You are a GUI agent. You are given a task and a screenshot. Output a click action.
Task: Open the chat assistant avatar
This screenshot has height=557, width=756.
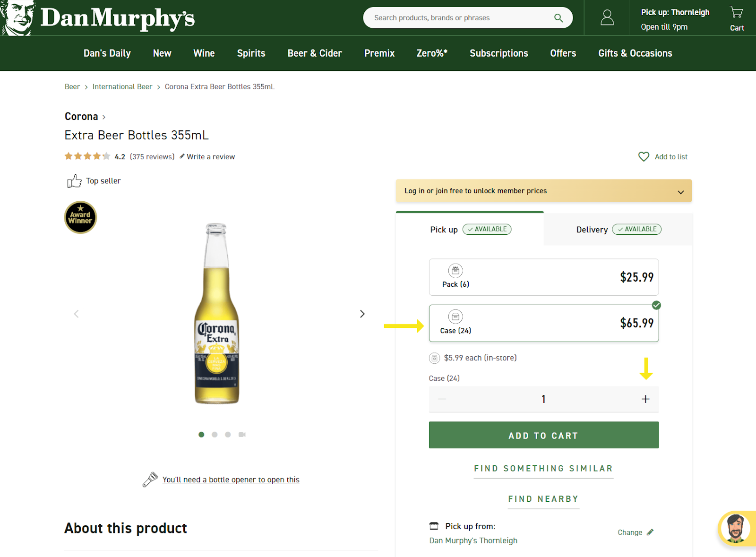point(736,528)
